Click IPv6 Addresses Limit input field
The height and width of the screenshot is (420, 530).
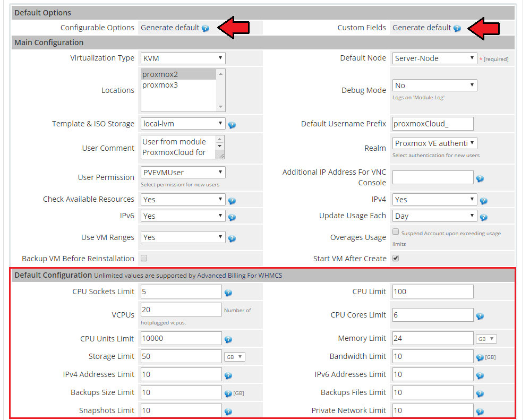coord(433,374)
